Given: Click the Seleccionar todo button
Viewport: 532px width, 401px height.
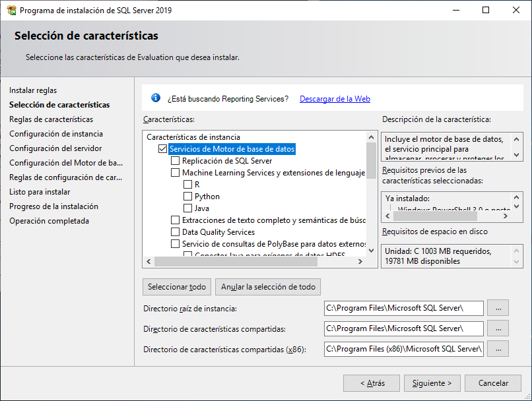Looking at the screenshot, I should (x=176, y=287).
